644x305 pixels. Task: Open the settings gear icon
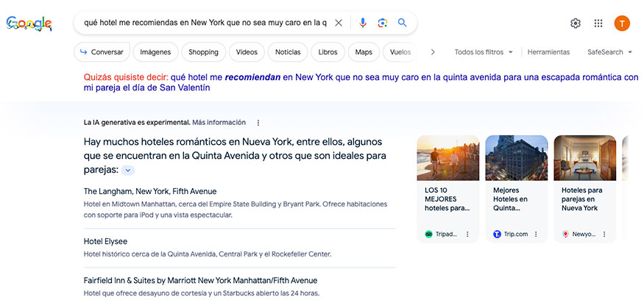point(576,24)
